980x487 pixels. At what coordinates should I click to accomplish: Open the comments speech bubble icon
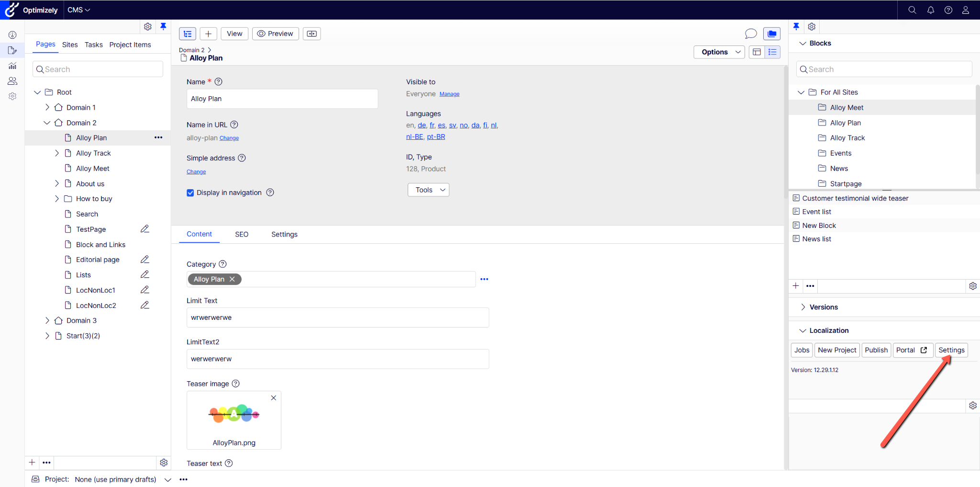(751, 34)
